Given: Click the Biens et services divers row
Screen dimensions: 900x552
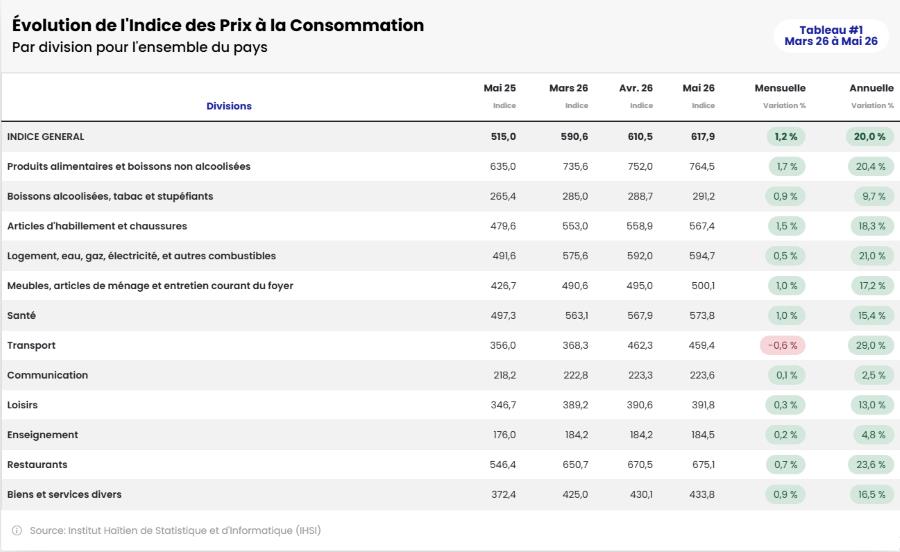Looking at the screenshot, I should (x=450, y=495).
